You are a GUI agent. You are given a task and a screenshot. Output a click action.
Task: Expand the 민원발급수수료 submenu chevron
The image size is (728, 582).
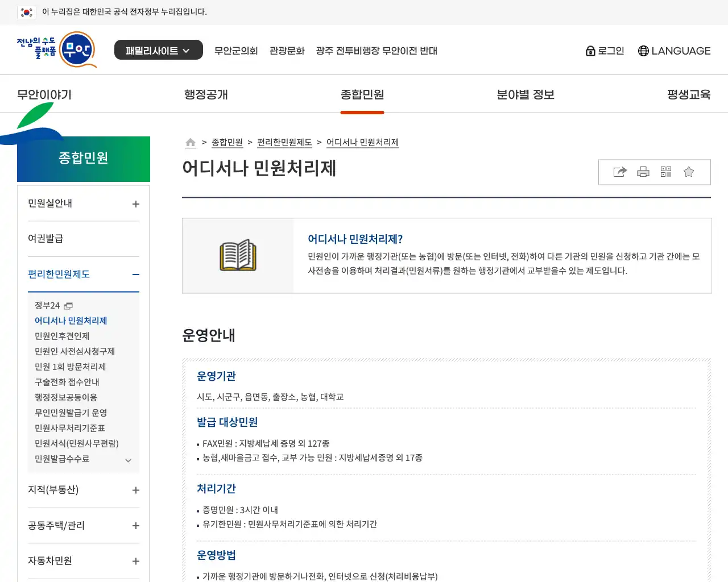click(129, 460)
